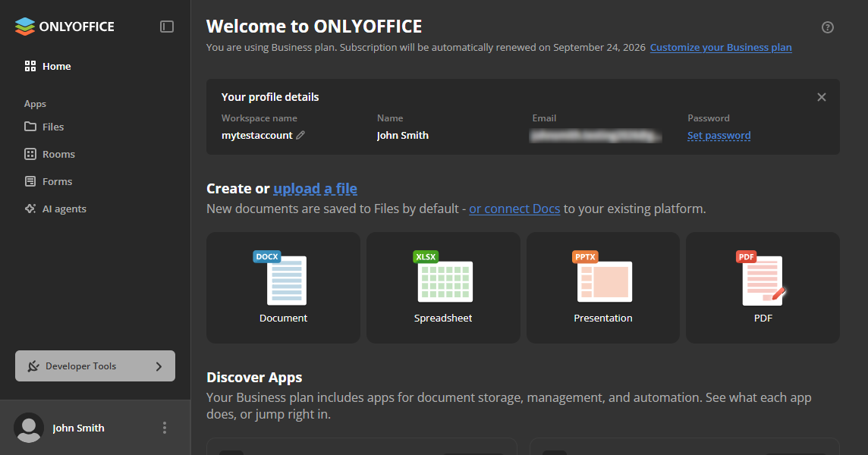Create a new Spreadsheet
Viewport: 868px width, 455px height.
pyautogui.click(x=443, y=288)
